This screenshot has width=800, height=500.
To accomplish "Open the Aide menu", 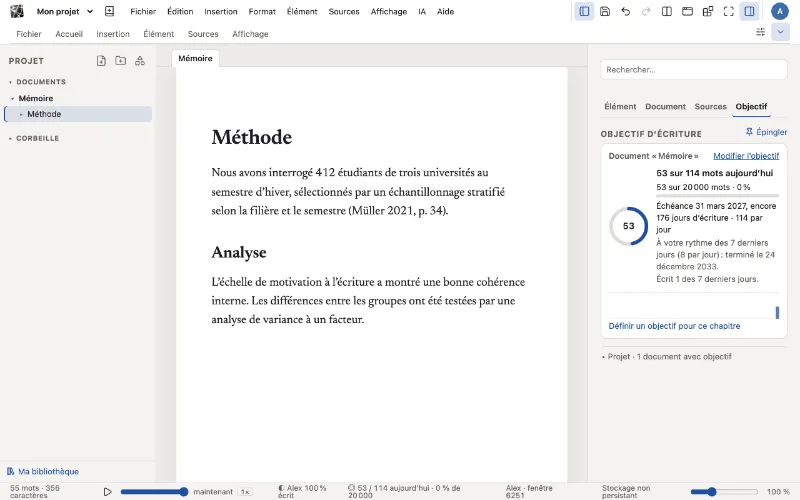I will [x=445, y=11].
